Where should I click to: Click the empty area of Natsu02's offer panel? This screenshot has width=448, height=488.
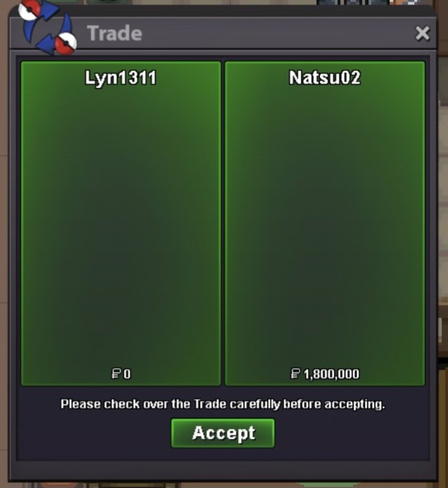pos(325,224)
